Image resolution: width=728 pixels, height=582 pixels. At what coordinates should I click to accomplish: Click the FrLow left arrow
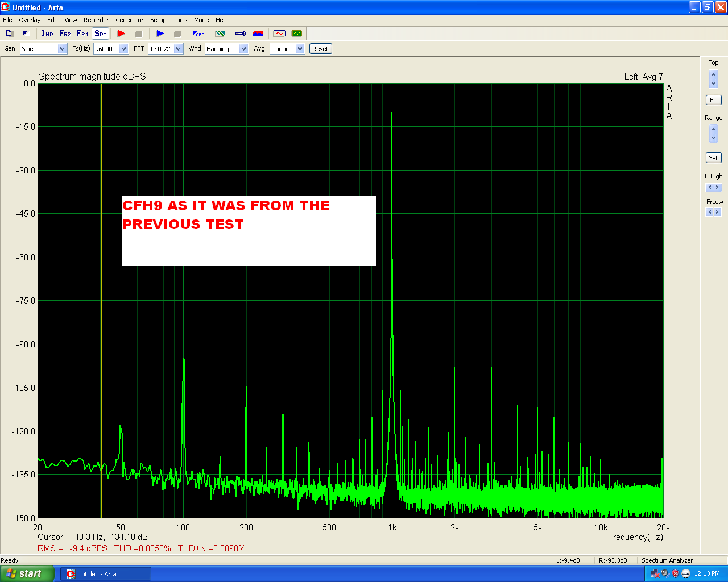709,212
